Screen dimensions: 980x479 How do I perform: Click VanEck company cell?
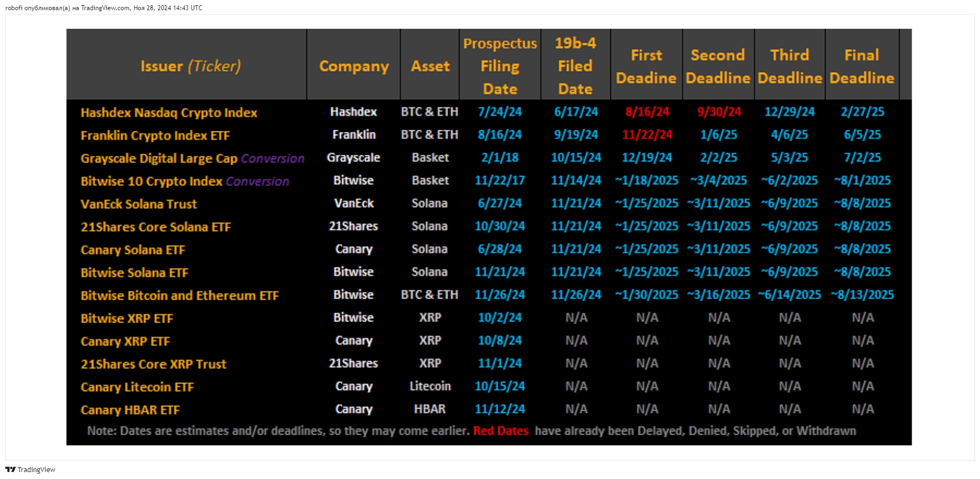354,203
